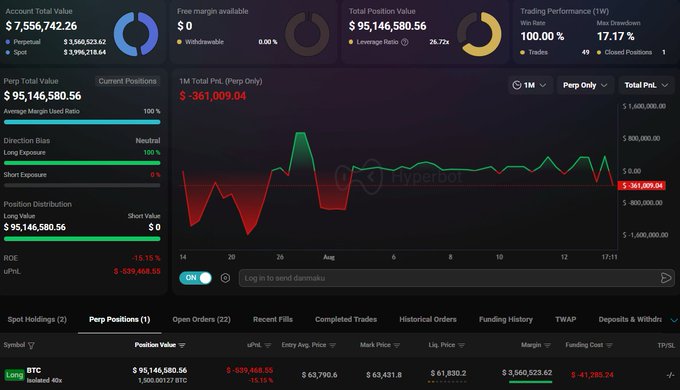Viewport: 680px width, 390px height.
Task: Click the Long badge on BTC row
Action: (14, 375)
